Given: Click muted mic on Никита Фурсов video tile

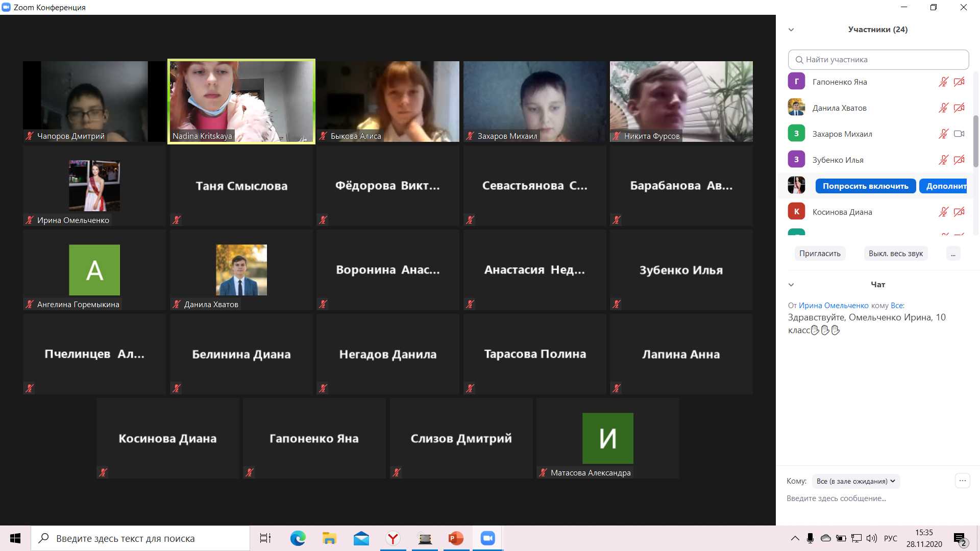Looking at the screenshot, I should [617, 136].
